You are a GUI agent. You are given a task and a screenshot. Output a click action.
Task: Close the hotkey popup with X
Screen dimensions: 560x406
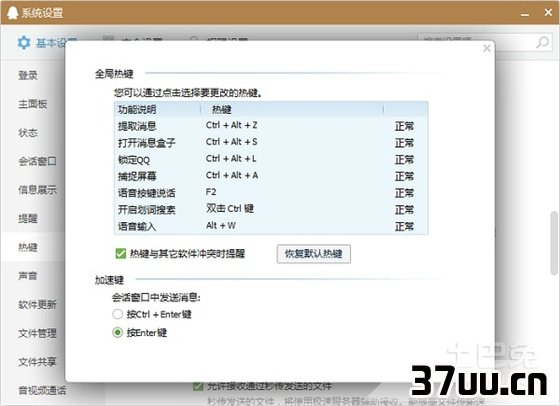(486, 48)
